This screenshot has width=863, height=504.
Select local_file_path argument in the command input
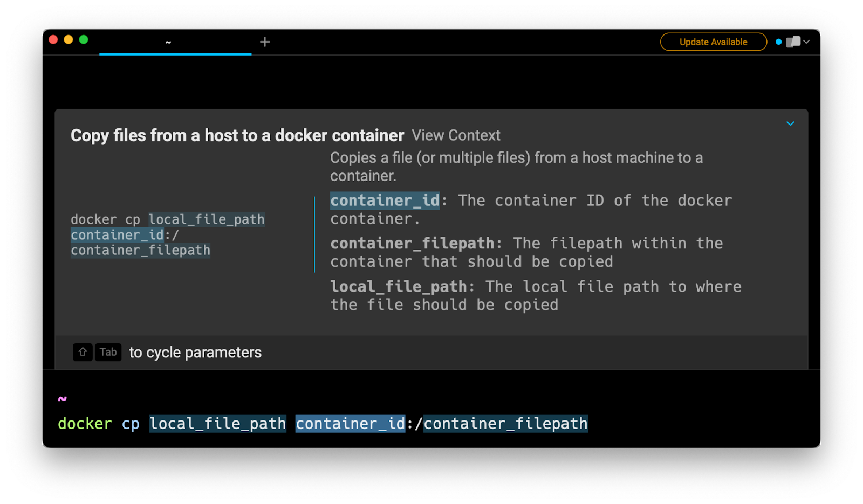pyautogui.click(x=217, y=424)
